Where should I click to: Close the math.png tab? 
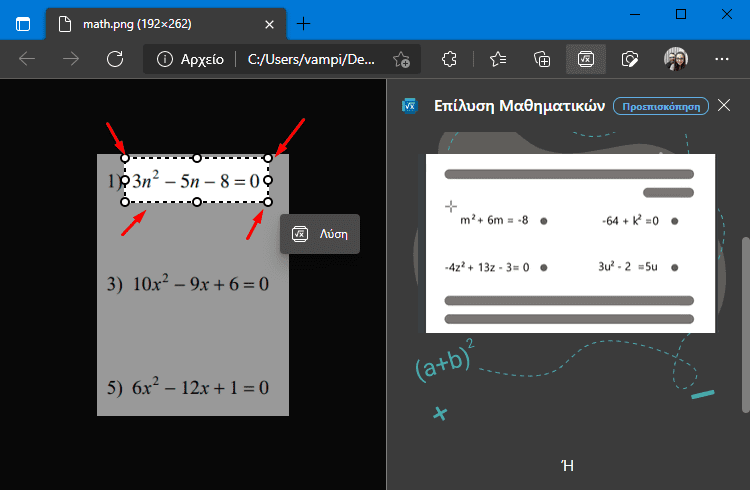click(x=269, y=24)
